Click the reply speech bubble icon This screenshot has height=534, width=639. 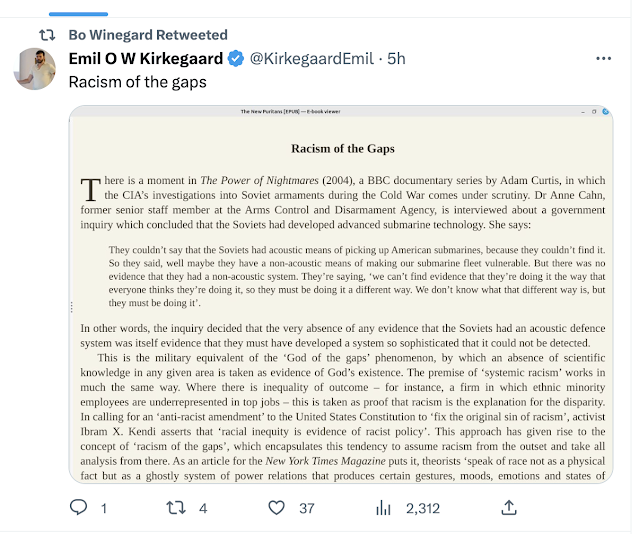pos(78,508)
